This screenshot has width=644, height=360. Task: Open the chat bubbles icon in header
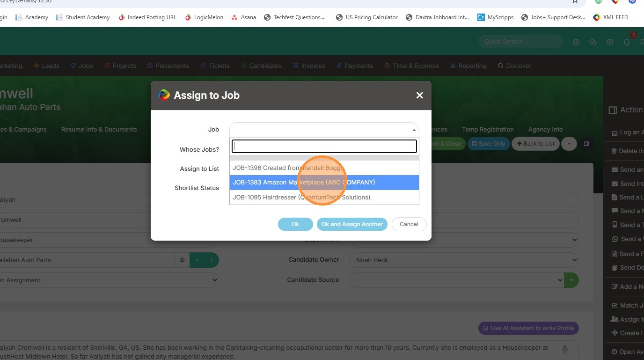click(593, 42)
